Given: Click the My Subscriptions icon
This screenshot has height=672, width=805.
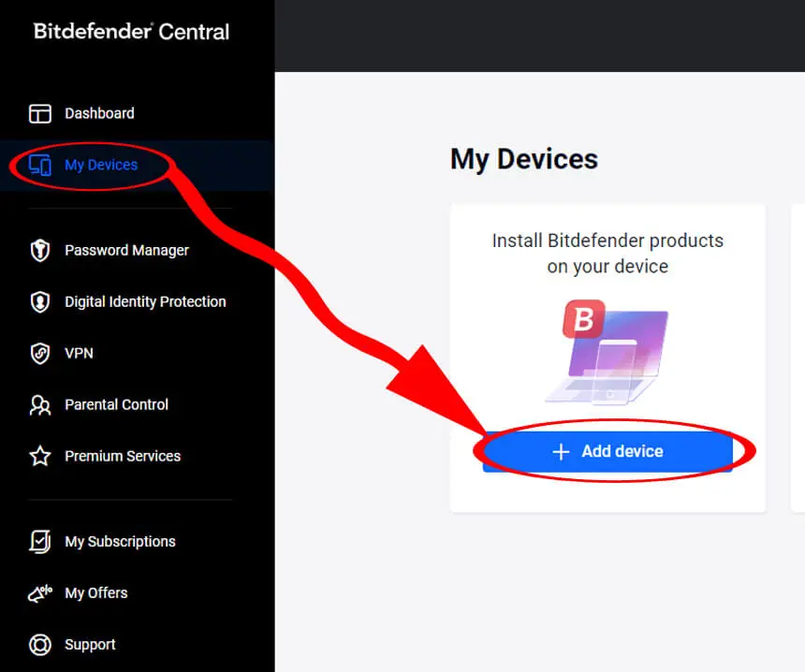Looking at the screenshot, I should [40, 542].
